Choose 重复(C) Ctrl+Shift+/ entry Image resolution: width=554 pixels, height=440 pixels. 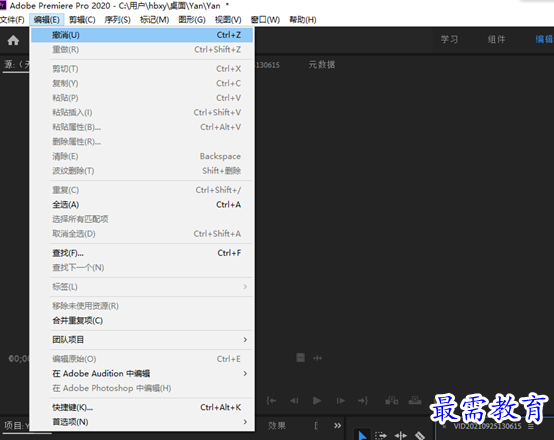(142, 190)
